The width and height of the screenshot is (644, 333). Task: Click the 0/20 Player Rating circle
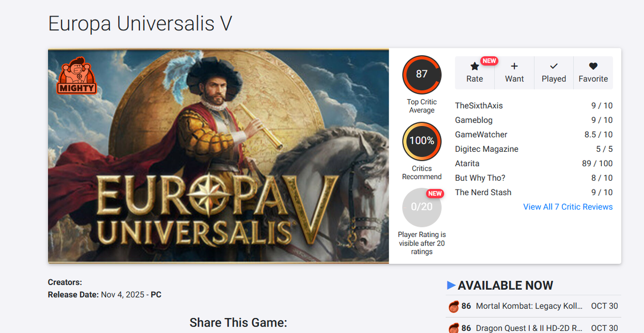pos(422,207)
